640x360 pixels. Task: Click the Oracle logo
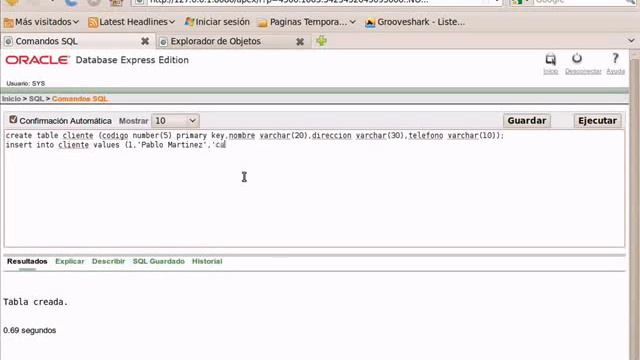click(38, 60)
